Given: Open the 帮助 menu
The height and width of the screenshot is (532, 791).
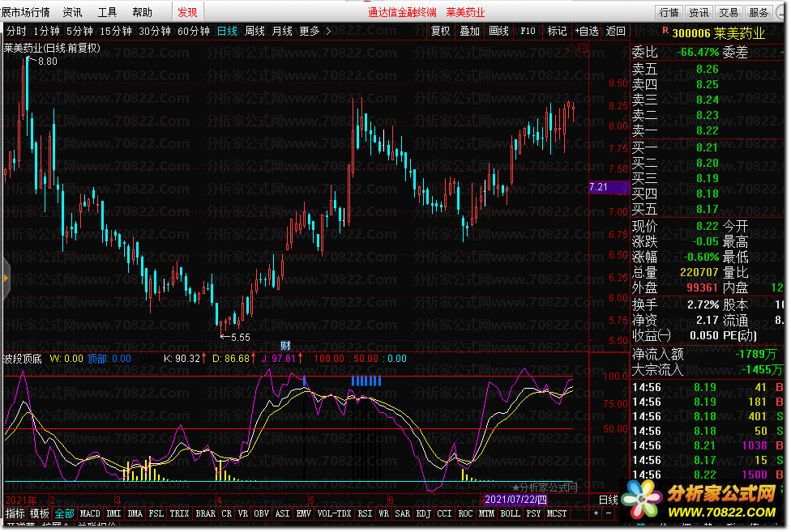Looking at the screenshot, I should [x=143, y=12].
